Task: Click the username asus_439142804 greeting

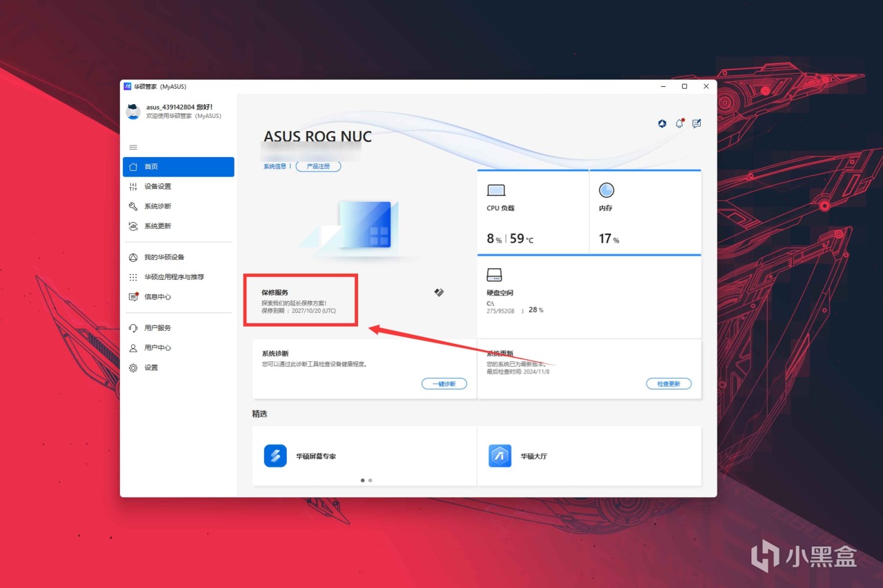Action: click(x=179, y=107)
